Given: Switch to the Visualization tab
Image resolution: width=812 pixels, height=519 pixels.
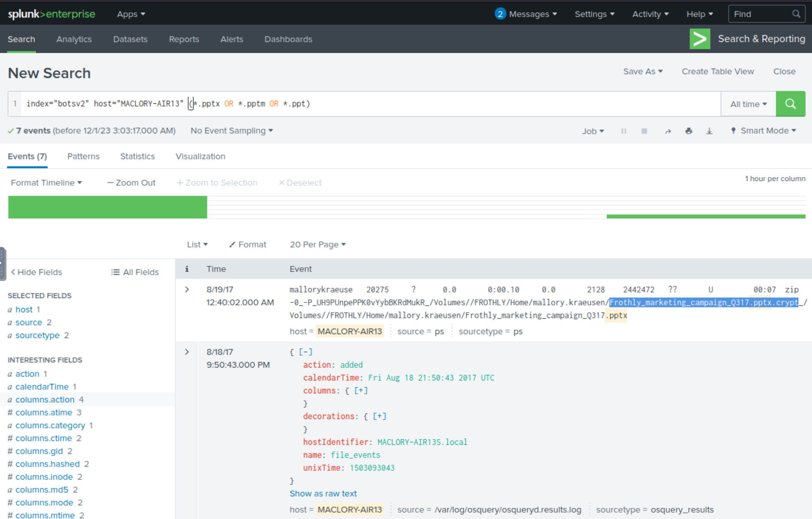Looking at the screenshot, I should coord(200,157).
